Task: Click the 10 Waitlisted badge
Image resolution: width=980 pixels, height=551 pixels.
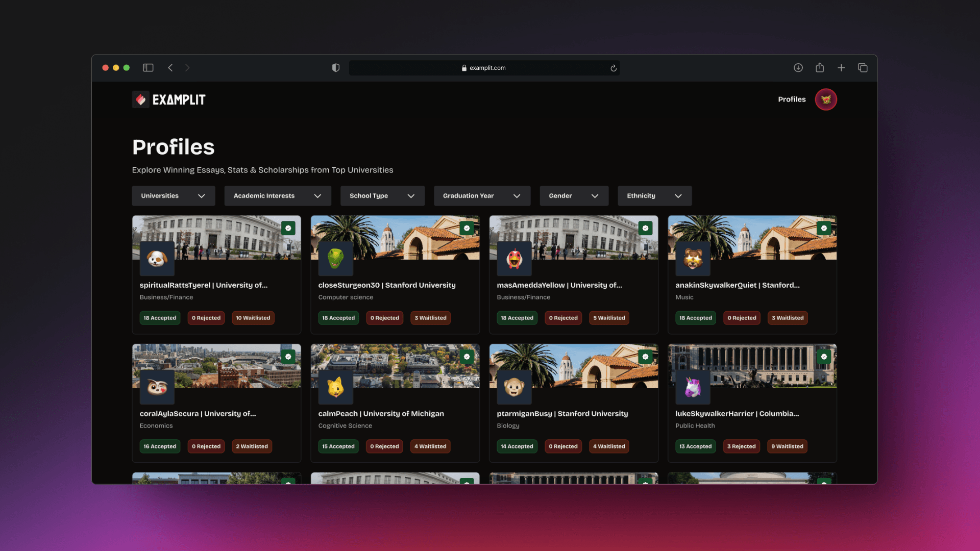Action: (253, 318)
